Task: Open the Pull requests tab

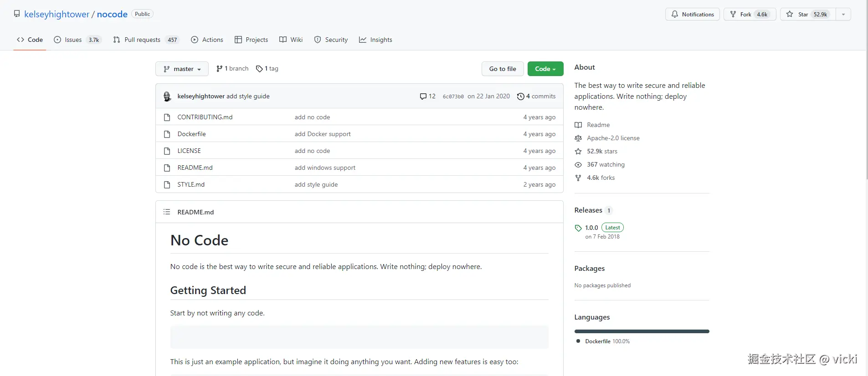Action: (x=146, y=40)
